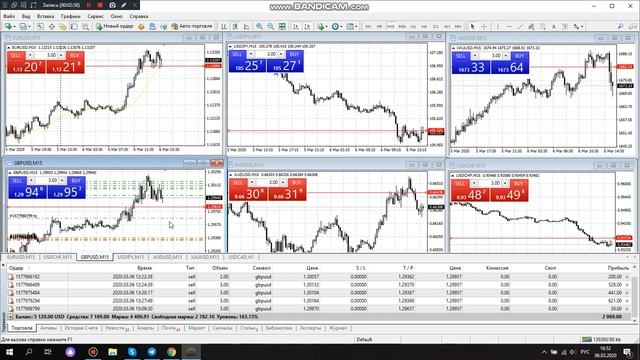Switch chart to line chart type

click(x=247, y=27)
